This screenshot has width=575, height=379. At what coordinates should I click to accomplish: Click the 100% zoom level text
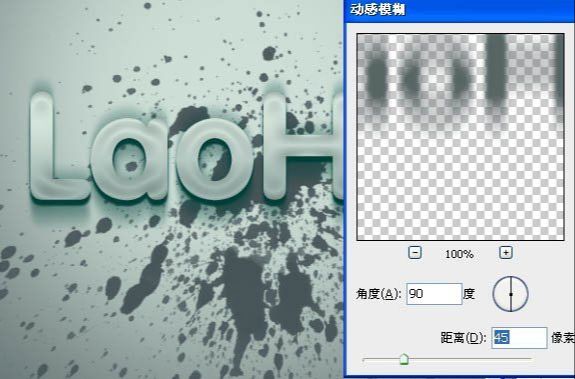coord(459,254)
